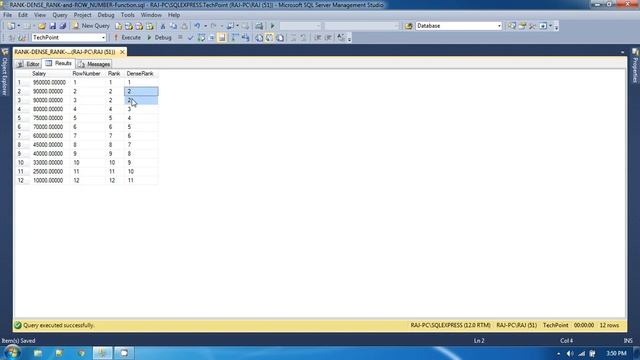Screen dimensions: 640x360
Task: Click the Save icon
Action: tap(52, 26)
